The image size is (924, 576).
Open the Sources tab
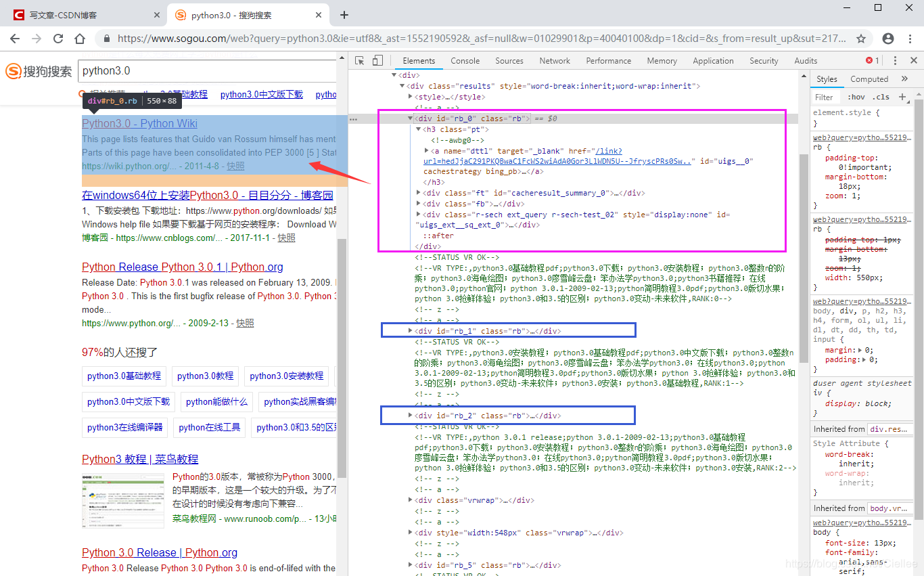pyautogui.click(x=509, y=61)
